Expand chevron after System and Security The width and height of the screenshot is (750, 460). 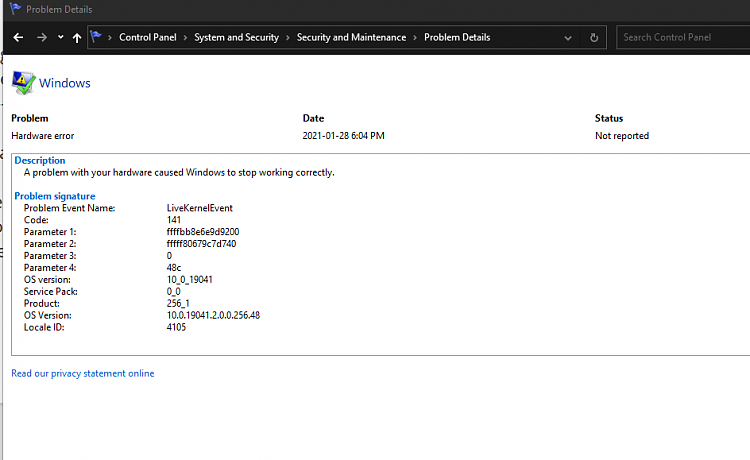point(287,37)
